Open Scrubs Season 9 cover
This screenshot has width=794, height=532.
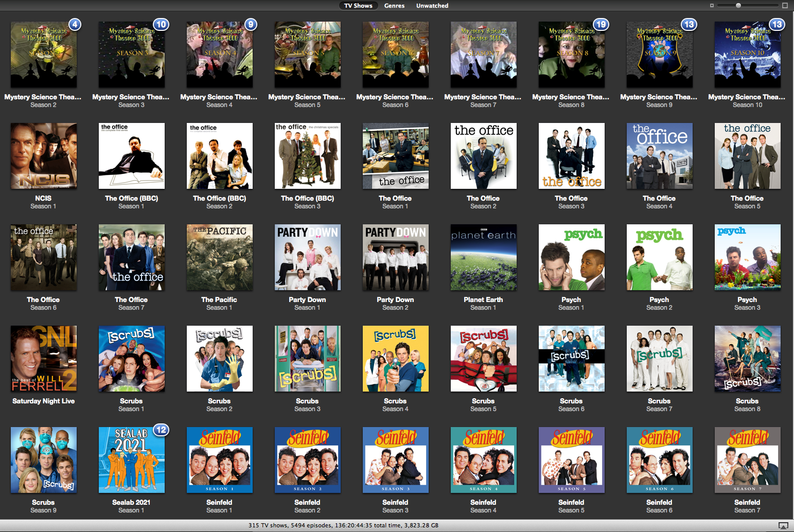(44, 460)
